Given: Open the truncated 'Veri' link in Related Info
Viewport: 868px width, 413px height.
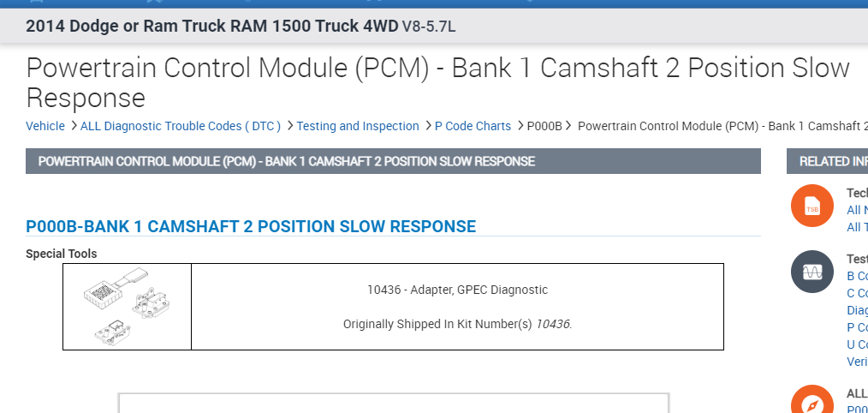Looking at the screenshot, I should pyautogui.click(x=857, y=362).
